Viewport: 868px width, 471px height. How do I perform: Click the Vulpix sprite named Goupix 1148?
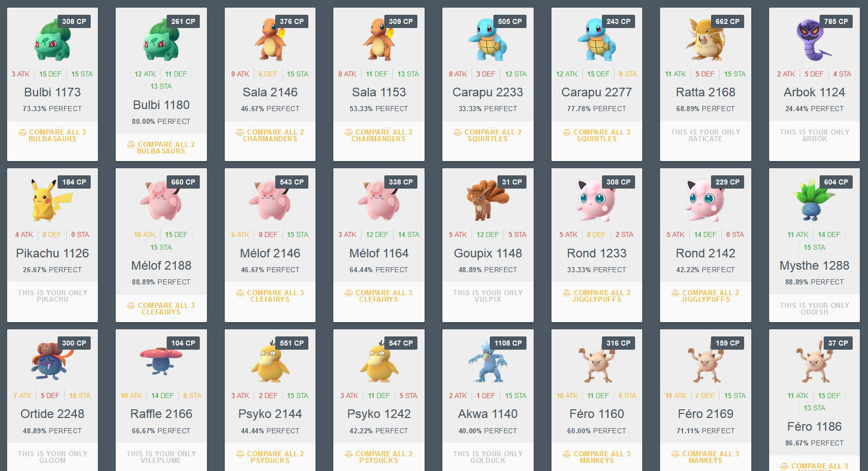pyautogui.click(x=487, y=200)
